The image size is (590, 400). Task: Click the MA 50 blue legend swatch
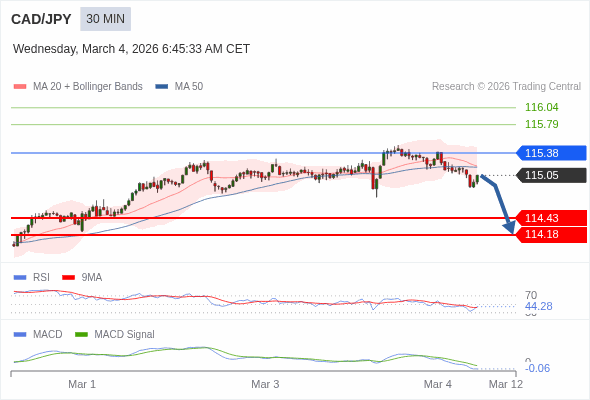[x=162, y=87]
